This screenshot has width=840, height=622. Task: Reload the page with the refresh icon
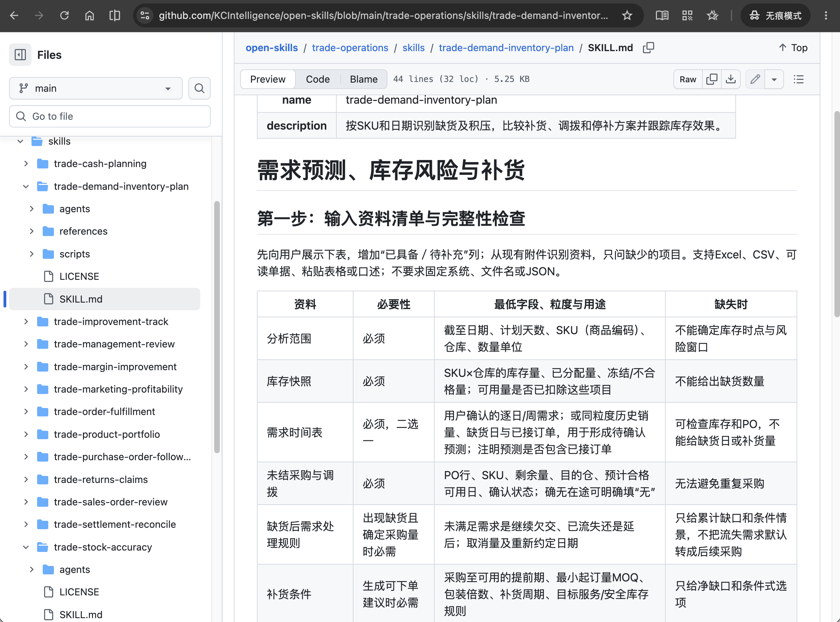coord(64,15)
